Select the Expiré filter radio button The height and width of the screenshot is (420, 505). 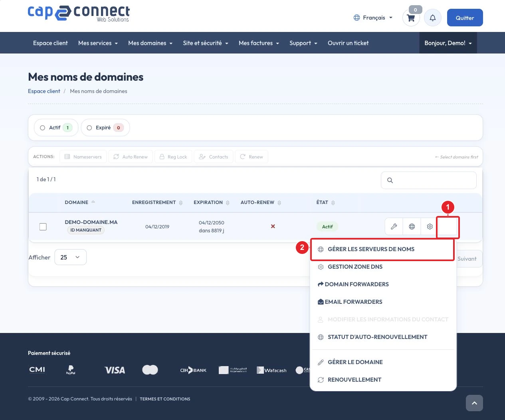pyautogui.click(x=89, y=128)
